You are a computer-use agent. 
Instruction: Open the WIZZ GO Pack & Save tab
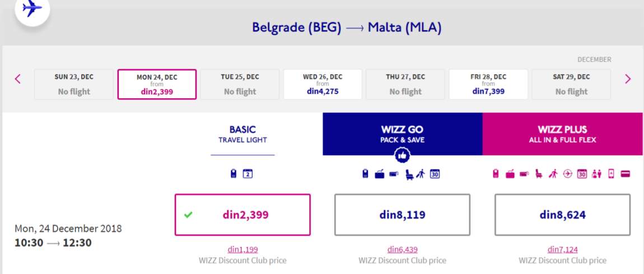click(x=403, y=134)
